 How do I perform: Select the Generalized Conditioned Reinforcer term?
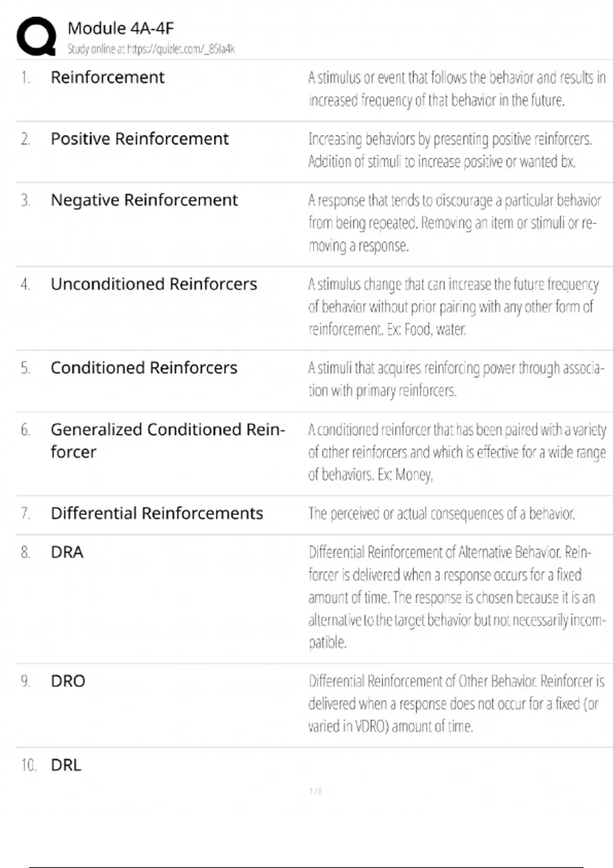(x=168, y=440)
